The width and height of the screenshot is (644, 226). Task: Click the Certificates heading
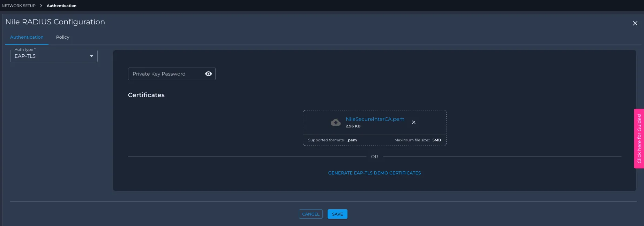click(146, 95)
